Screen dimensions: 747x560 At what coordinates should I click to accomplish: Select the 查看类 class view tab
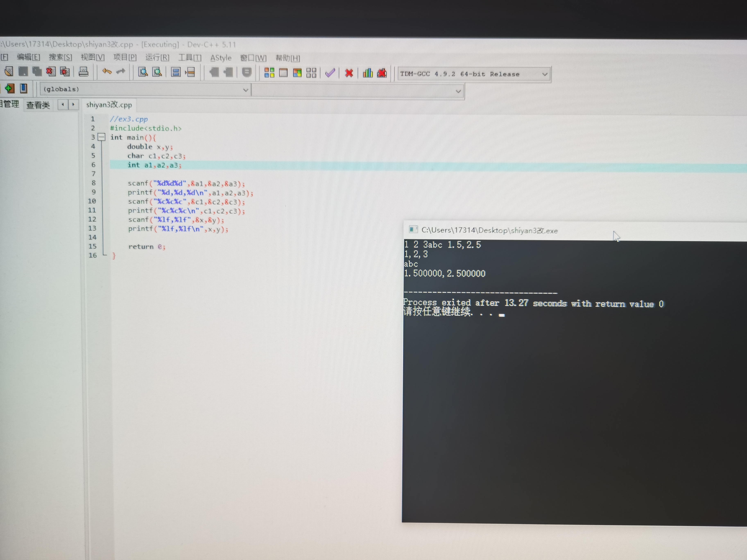pos(38,105)
